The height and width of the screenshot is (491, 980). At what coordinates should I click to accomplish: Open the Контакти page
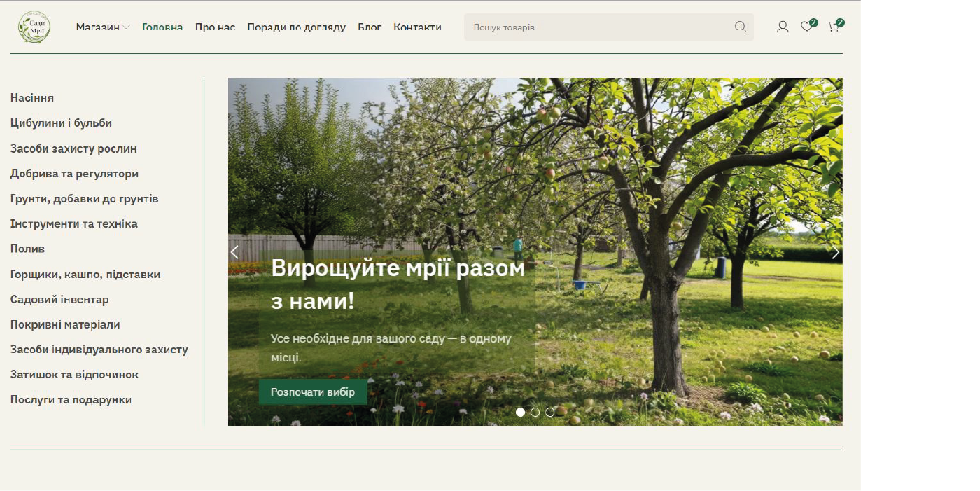click(417, 27)
